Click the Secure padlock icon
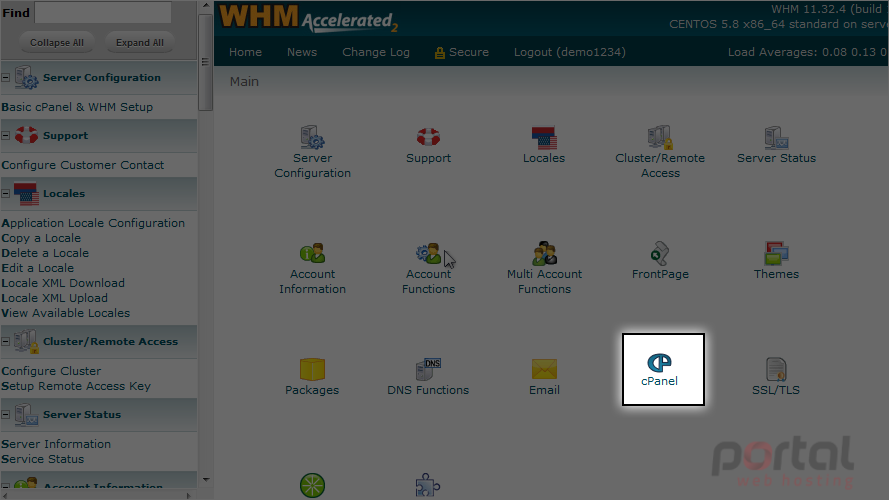 click(x=439, y=53)
